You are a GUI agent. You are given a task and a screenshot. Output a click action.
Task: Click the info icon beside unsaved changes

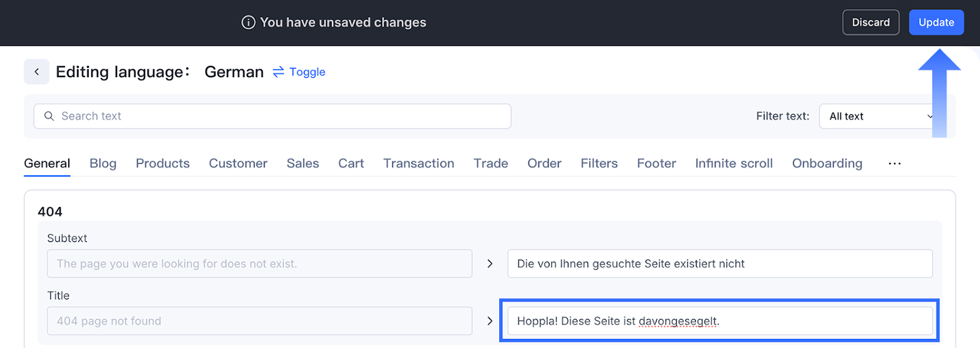tap(248, 23)
